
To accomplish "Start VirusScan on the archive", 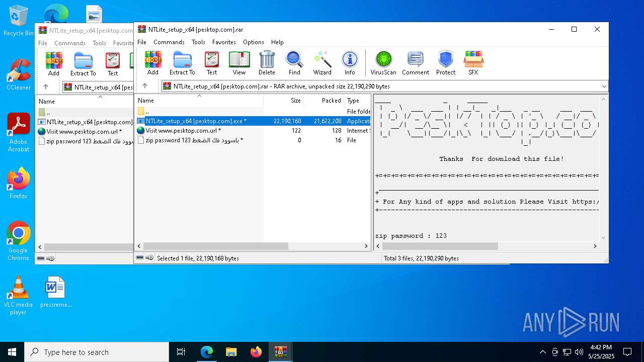I will click(x=383, y=63).
